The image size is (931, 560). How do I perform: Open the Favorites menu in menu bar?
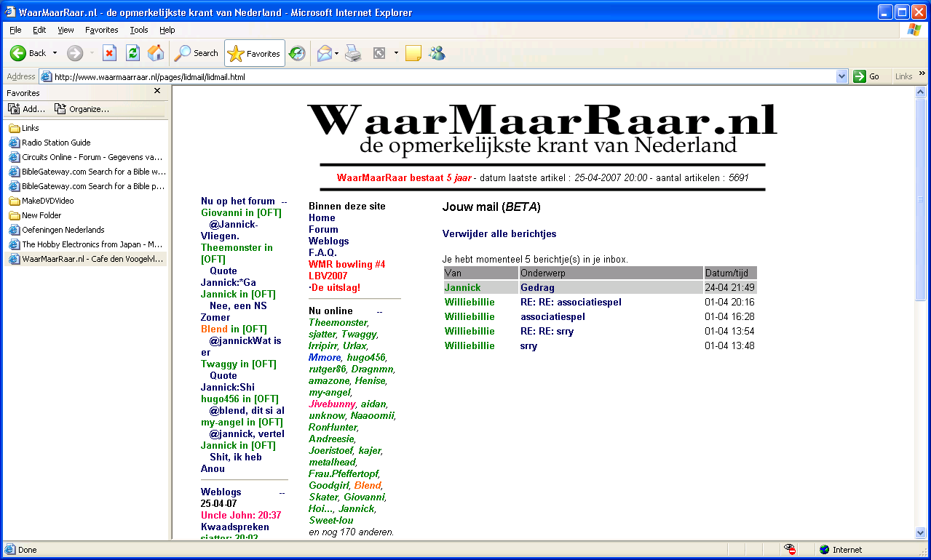[x=101, y=30]
